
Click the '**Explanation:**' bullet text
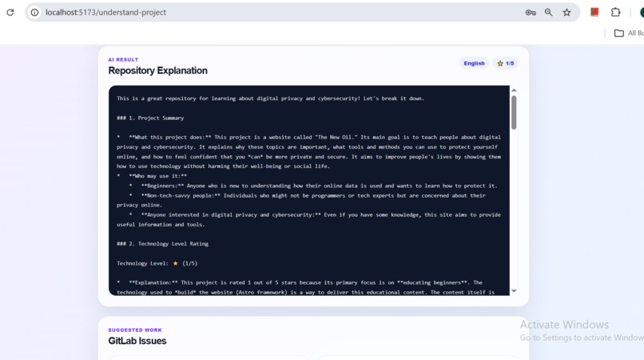[153, 282]
